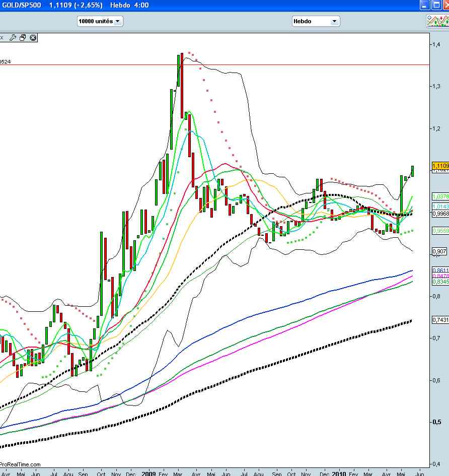This screenshot has height=476, width=449.
Task: Click the bold 0,5 price axis tick
Action: (x=436, y=422)
